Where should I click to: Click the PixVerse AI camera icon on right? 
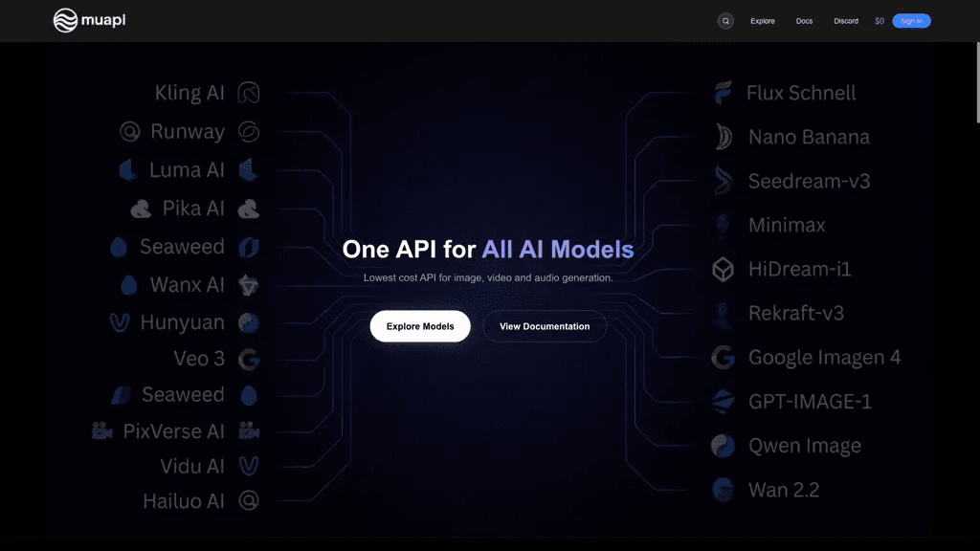click(249, 431)
